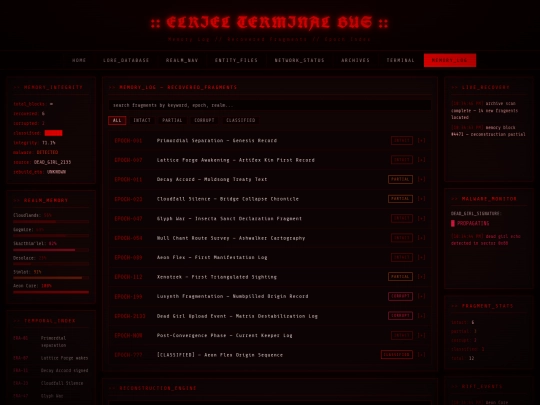Open NETWORK_STATUS nav item
This screenshot has height=405, width=540.
point(299,60)
